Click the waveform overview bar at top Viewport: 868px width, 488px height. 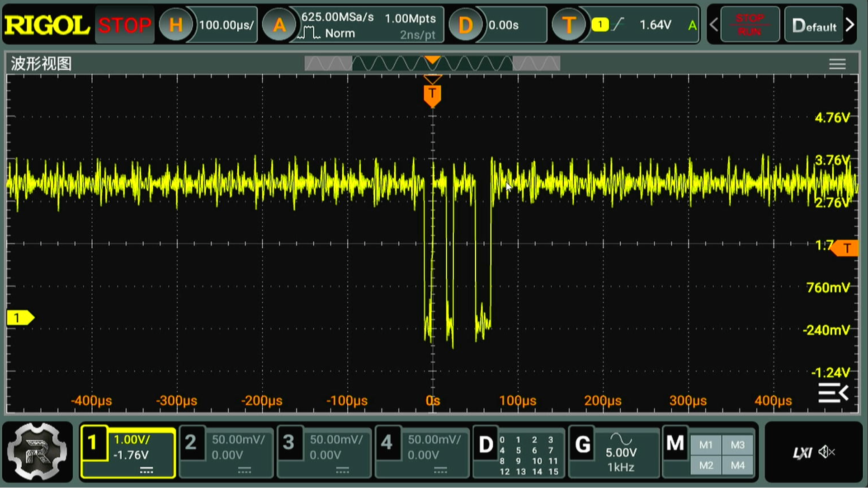pos(432,63)
